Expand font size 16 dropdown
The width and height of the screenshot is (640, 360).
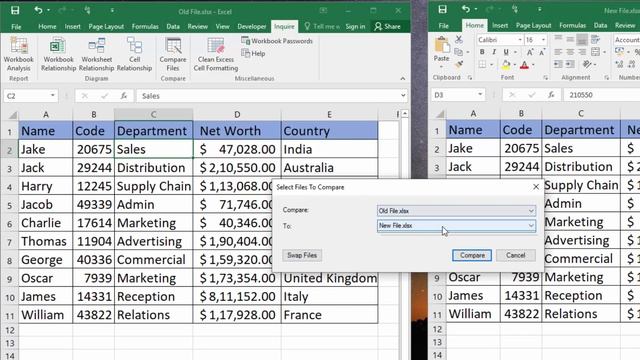(543, 40)
